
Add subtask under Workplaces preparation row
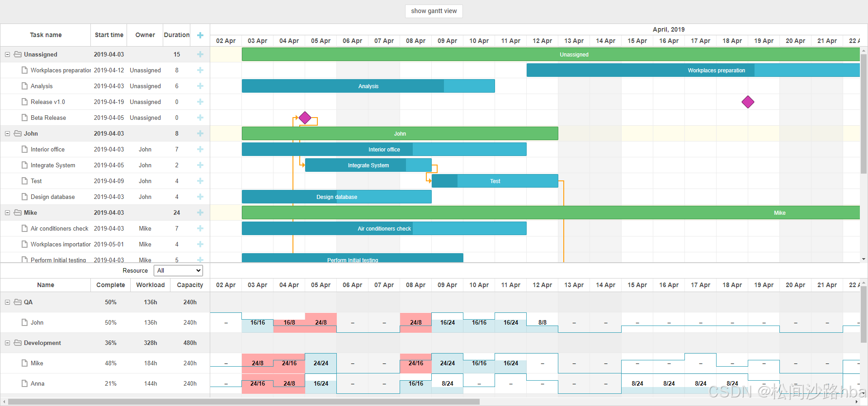coord(200,70)
